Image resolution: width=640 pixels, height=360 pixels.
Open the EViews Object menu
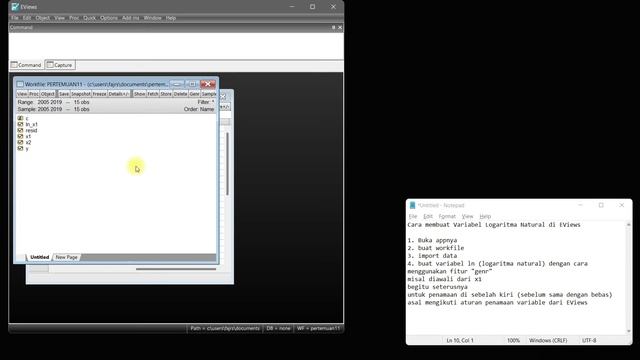(x=42, y=18)
